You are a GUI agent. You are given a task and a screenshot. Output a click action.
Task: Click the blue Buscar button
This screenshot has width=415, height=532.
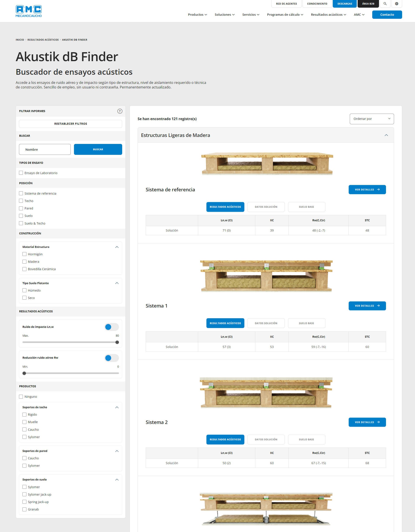click(x=98, y=149)
